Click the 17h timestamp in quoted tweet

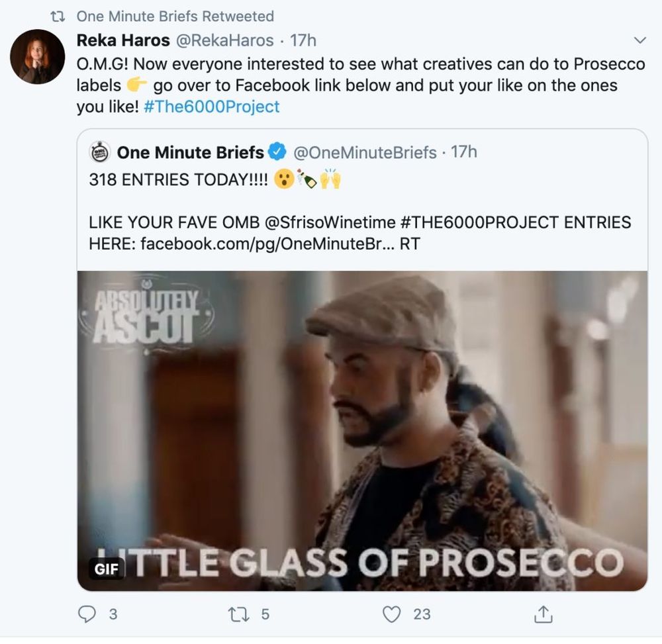(464, 152)
